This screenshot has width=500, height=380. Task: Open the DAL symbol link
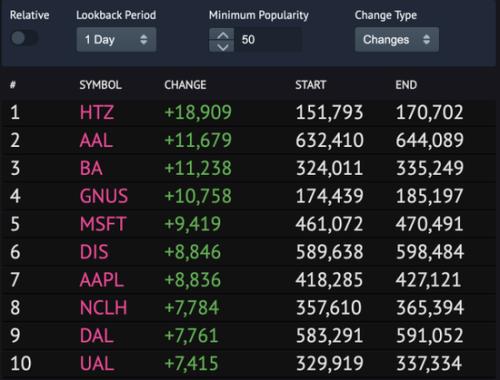[x=97, y=335]
